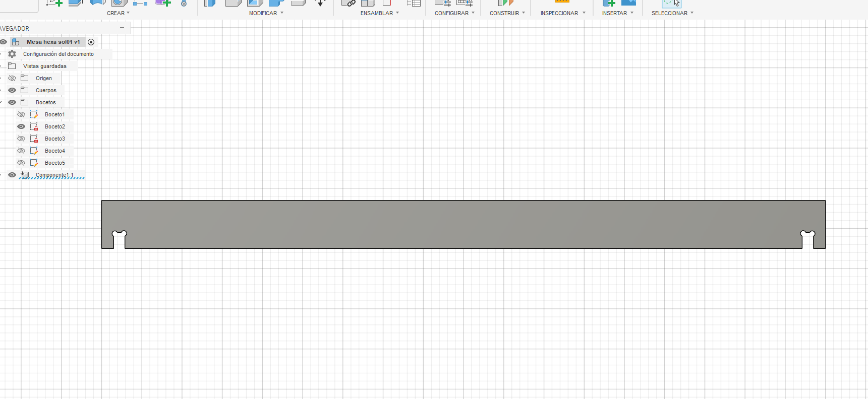This screenshot has height=399, width=868.
Task: Select Vistas guardadas tree item
Action: coord(45,66)
